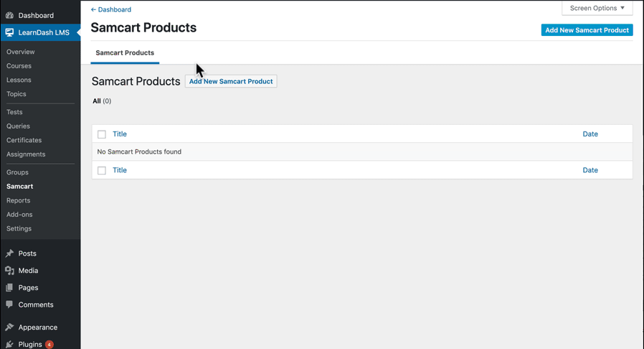This screenshot has height=349, width=644.
Task: Tick the select-all checkbox in table footer
Action: (101, 170)
